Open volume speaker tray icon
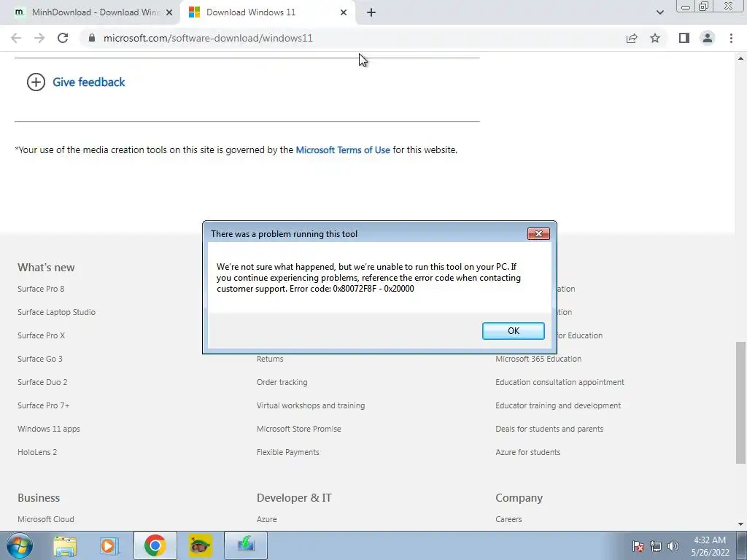The height and width of the screenshot is (560, 747). (x=673, y=546)
